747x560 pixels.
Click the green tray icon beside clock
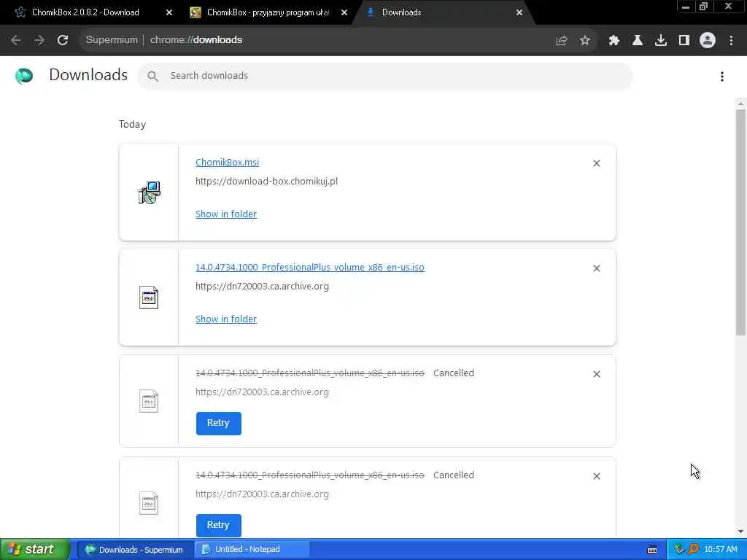[x=679, y=550]
